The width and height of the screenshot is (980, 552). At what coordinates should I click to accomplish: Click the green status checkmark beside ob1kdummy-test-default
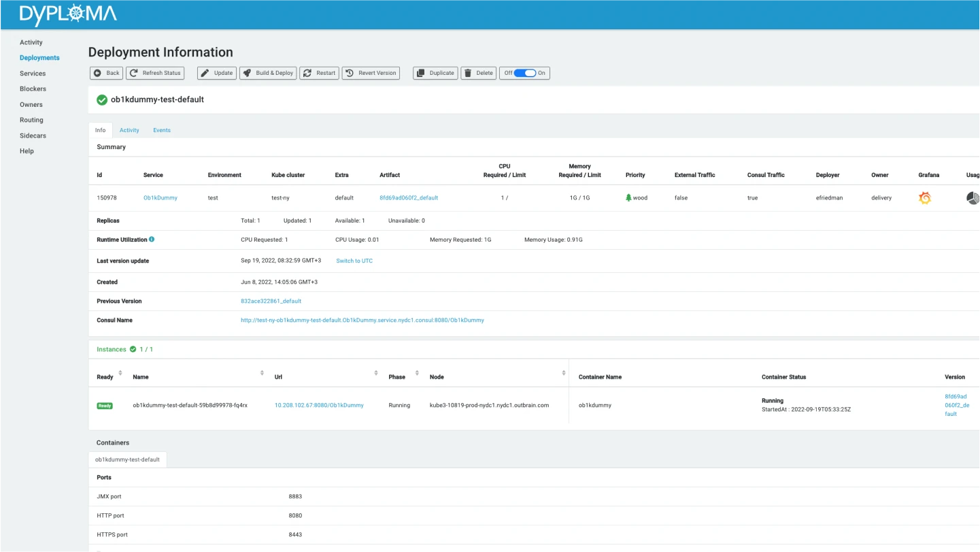(x=102, y=100)
